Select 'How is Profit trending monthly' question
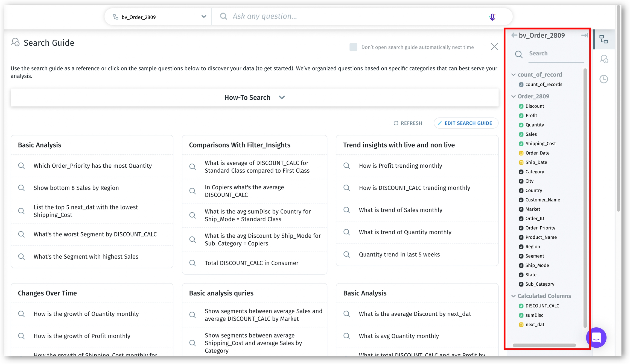Screen dimensions: 630x364 (x=400, y=166)
